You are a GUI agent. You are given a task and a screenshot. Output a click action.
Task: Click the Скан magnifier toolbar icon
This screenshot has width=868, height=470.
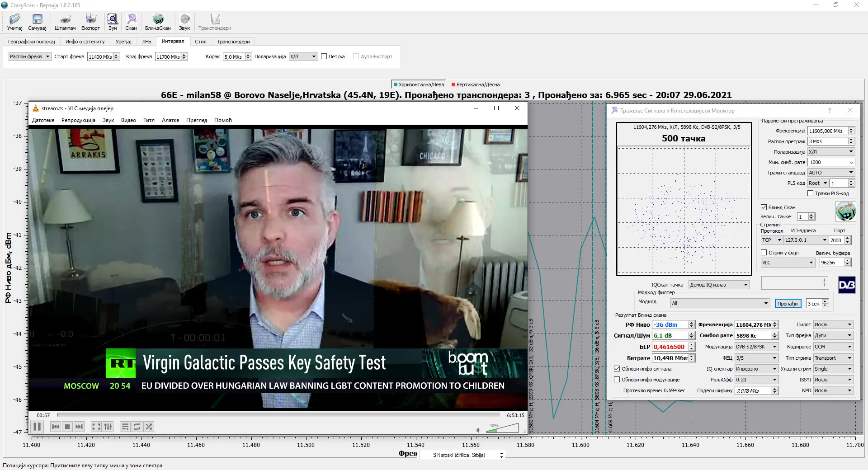coord(131,22)
